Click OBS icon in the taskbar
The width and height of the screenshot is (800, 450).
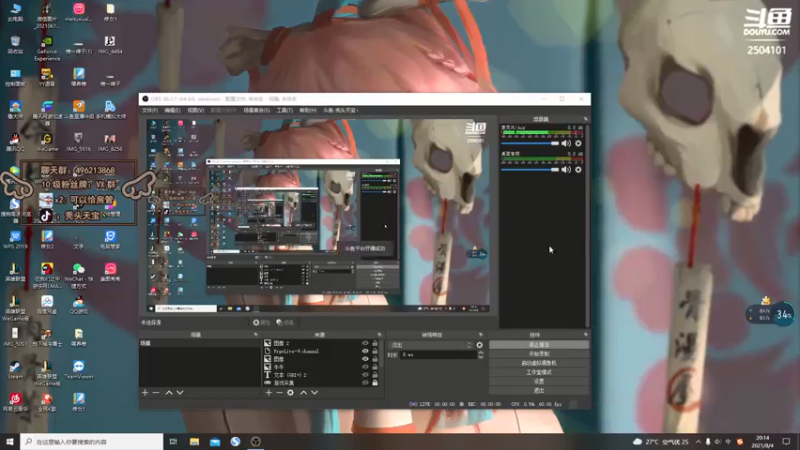click(x=256, y=441)
